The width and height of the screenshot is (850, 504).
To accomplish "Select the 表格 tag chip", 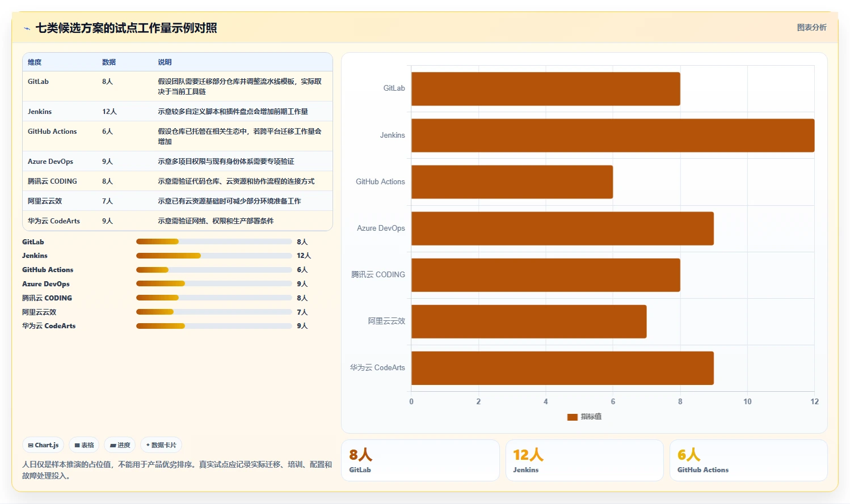I will click(x=84, y=445).
